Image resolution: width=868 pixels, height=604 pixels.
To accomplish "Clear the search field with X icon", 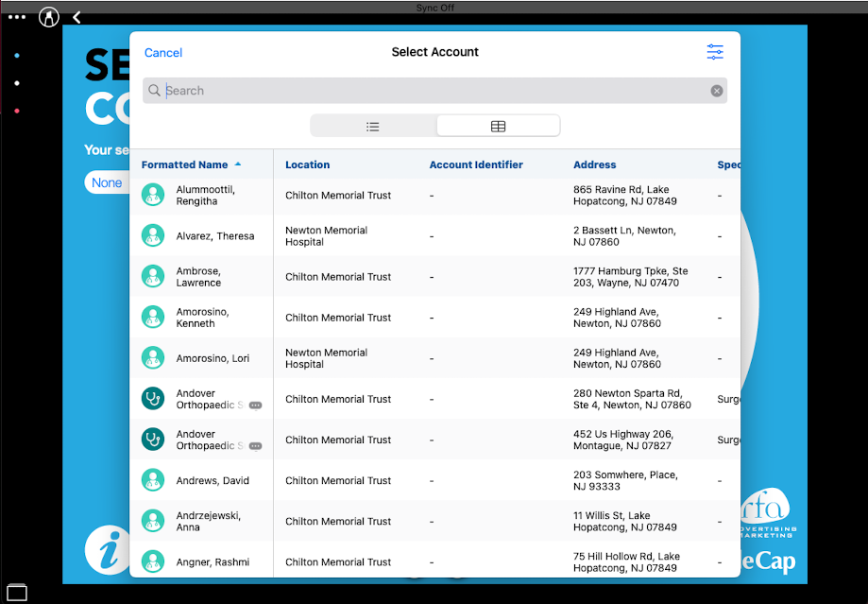I will coord(717,91).
